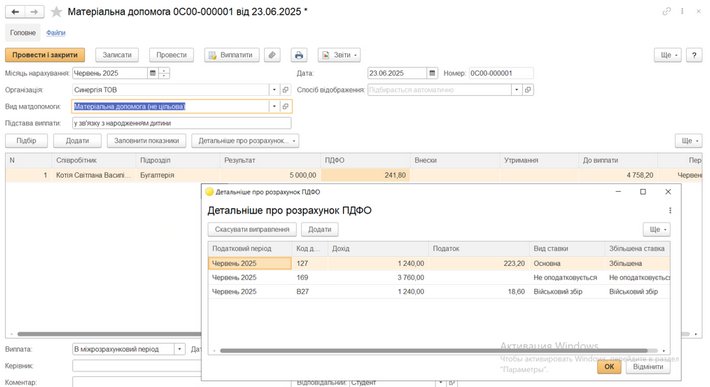Expand the Організація dropdown
Screen dimensions: 710x387
point(274,90)
